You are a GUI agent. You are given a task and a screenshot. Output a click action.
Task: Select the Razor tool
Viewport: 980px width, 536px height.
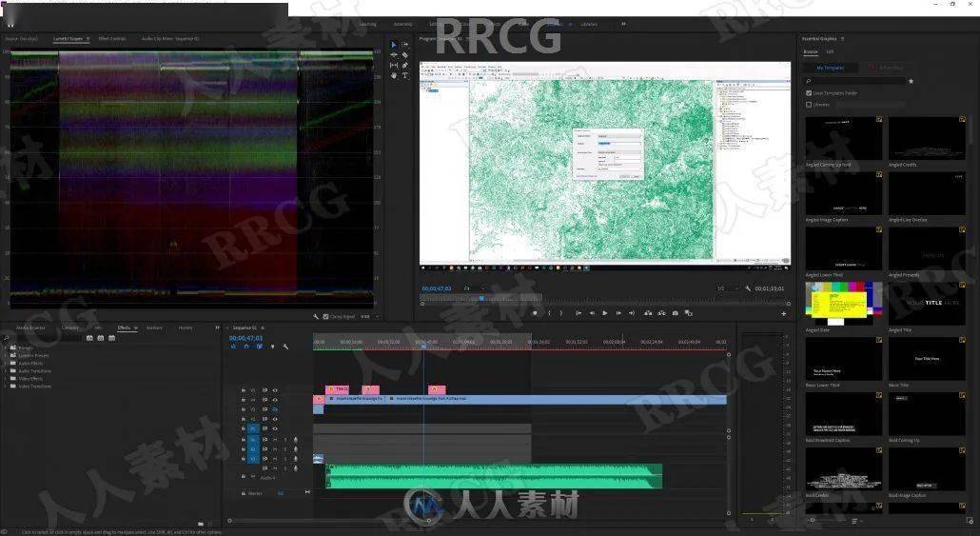[405, 55]
